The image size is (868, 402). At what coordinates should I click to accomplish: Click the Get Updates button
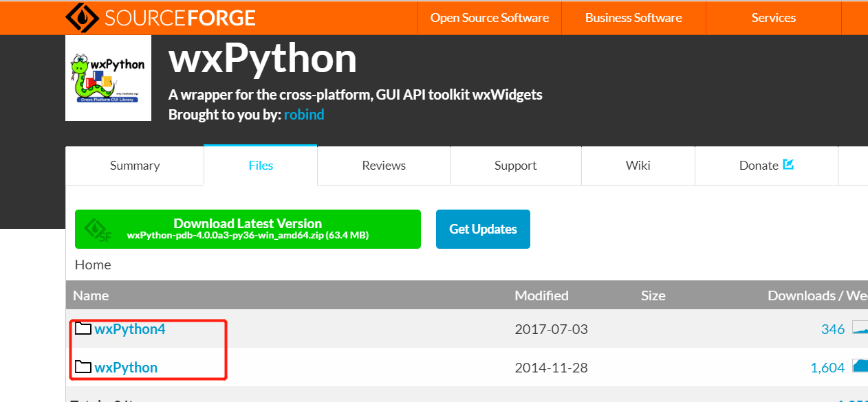point(482,228)
